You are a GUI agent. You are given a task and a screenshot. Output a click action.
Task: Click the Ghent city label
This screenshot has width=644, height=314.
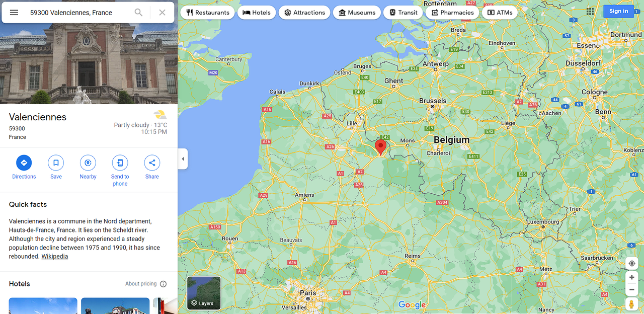tap(393, 81)
